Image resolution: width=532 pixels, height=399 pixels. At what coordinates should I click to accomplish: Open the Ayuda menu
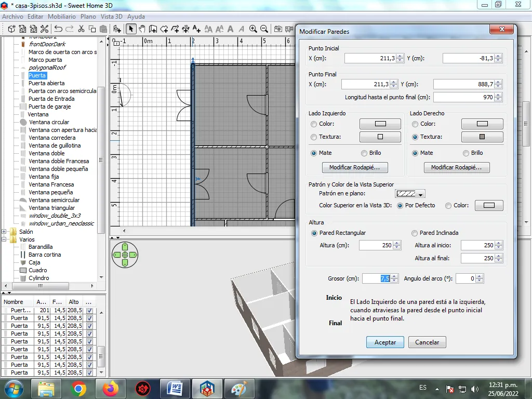tap(136, 17)
